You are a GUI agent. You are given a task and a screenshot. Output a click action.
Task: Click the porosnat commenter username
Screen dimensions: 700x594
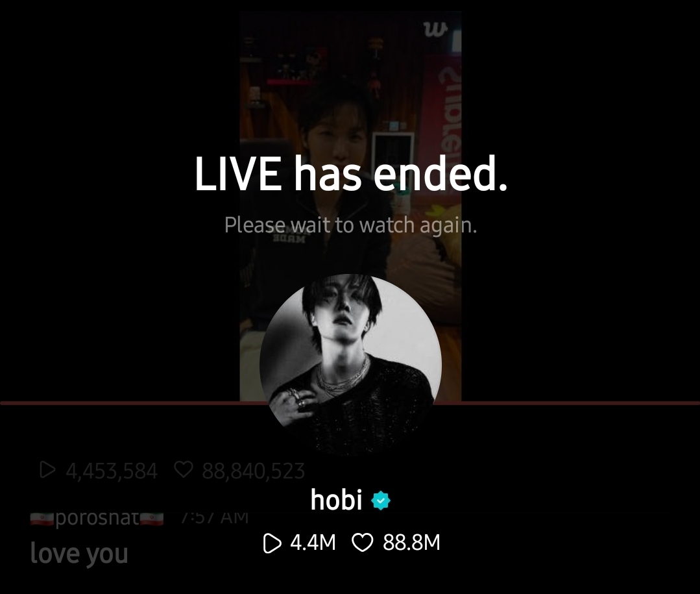point(97,517)
